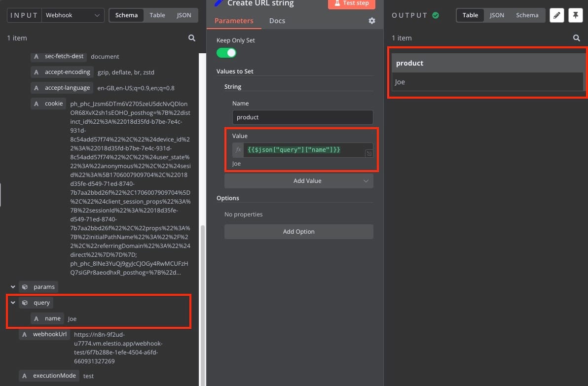Open the Docs tab
Viewport: 588px width, 386px height.
[x=277, y=21]
